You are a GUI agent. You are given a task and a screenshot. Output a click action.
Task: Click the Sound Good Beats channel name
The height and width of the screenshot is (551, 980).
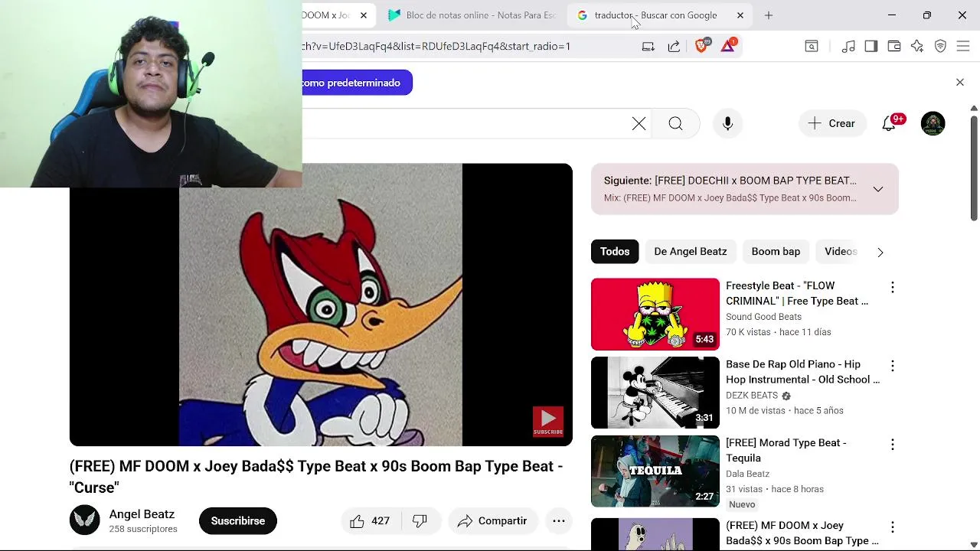pos(763,317)
